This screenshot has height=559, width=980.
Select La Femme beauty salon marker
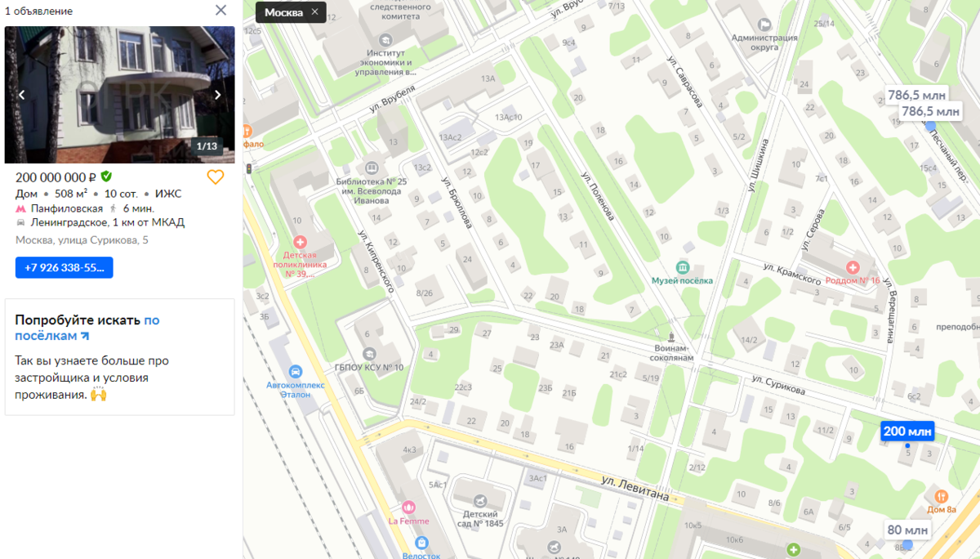[408, 508]
